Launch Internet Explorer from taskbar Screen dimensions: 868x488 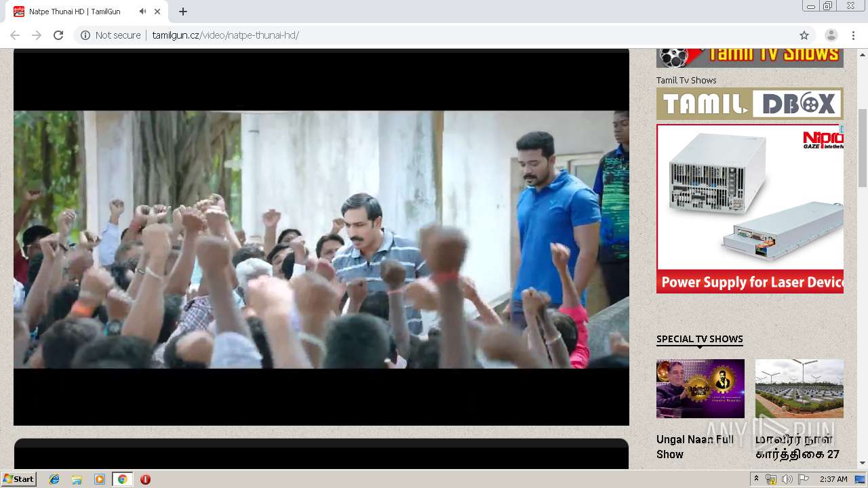54,479
